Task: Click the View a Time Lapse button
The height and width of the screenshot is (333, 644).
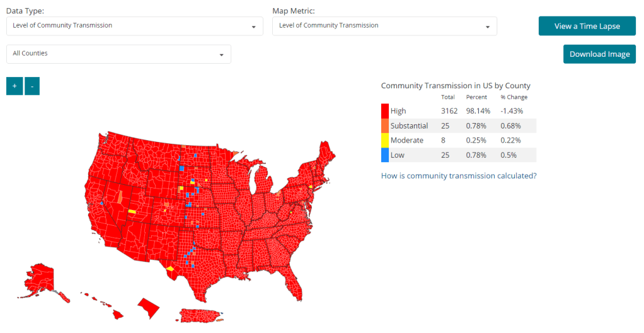Action: click(x=587, y=26)
